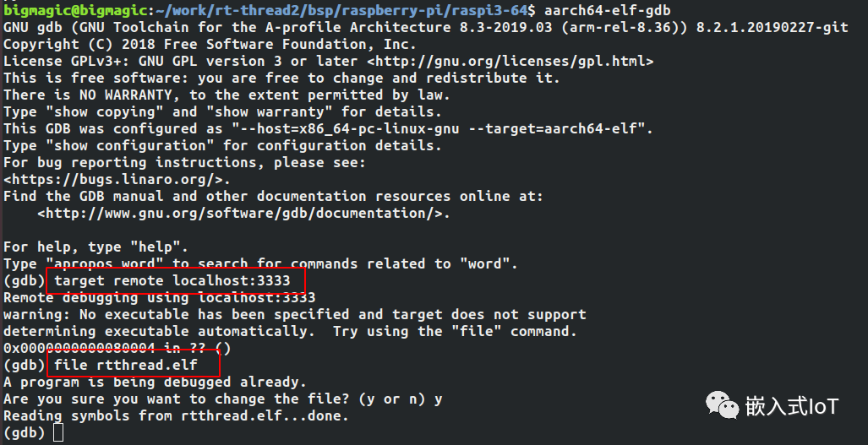Image resolution: width=868 pixels, height=445 pixels.
Task: Click the "Reading symbols from rtthread.elf...done." line
Action: click(176, 415)
